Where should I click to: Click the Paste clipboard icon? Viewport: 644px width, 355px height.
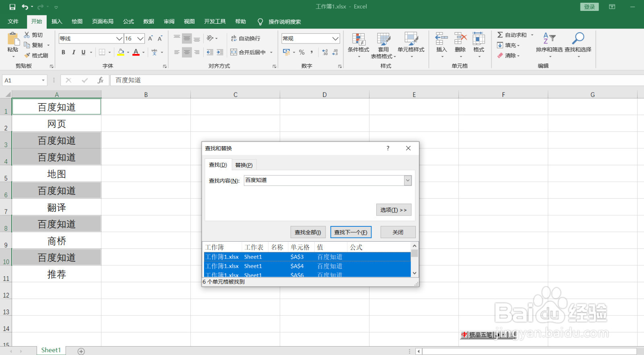[13, 39]
